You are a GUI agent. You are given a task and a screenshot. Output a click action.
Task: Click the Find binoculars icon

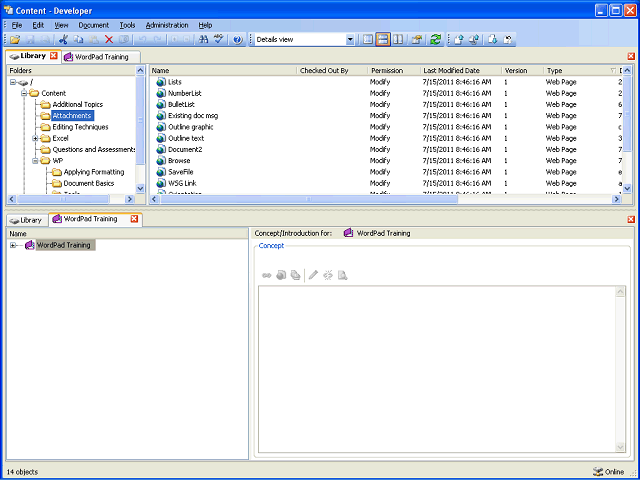pyautogui.click(x=203, y=40)
